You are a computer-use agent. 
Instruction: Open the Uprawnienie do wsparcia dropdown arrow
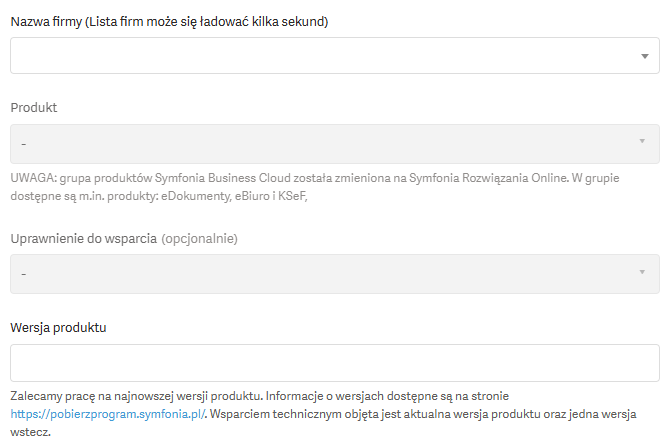(x=642, y=272)
